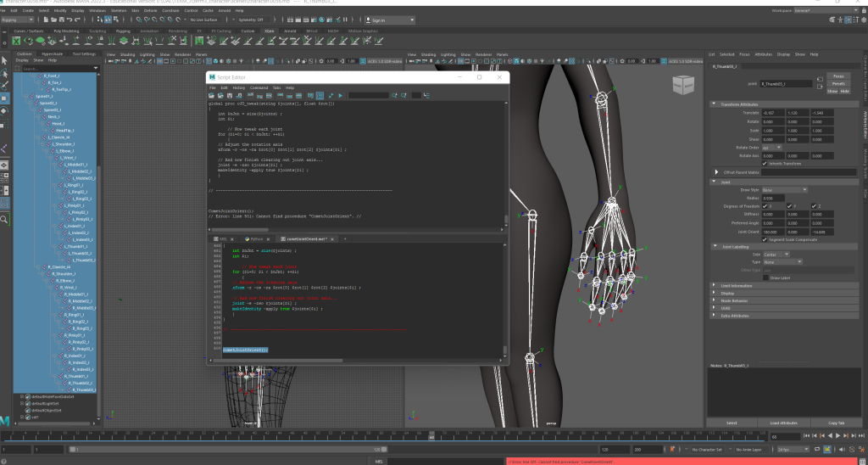Click the Maya logo icon at bottom-left
Image resolution: width=868 pixels, height=465 pixels.
6,420
